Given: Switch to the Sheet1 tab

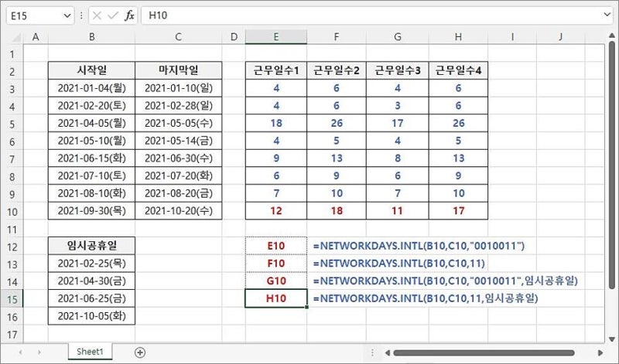Looking at the screenshot, I should [x=90, y=352].
